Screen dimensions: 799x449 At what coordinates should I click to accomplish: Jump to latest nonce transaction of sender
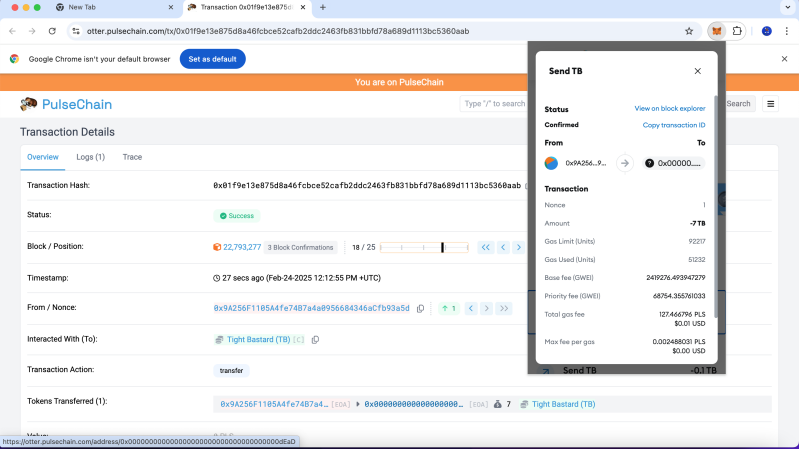(x=504, y=308)
